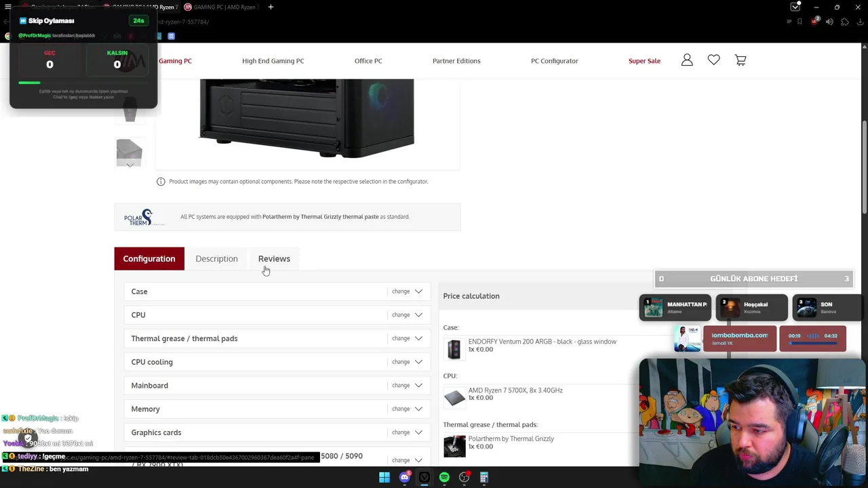
Task: Expand the Case configuration row
Action: (277, 291)
